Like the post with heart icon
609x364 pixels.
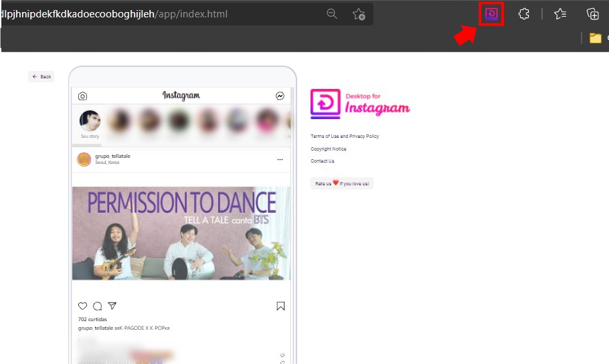82,306
